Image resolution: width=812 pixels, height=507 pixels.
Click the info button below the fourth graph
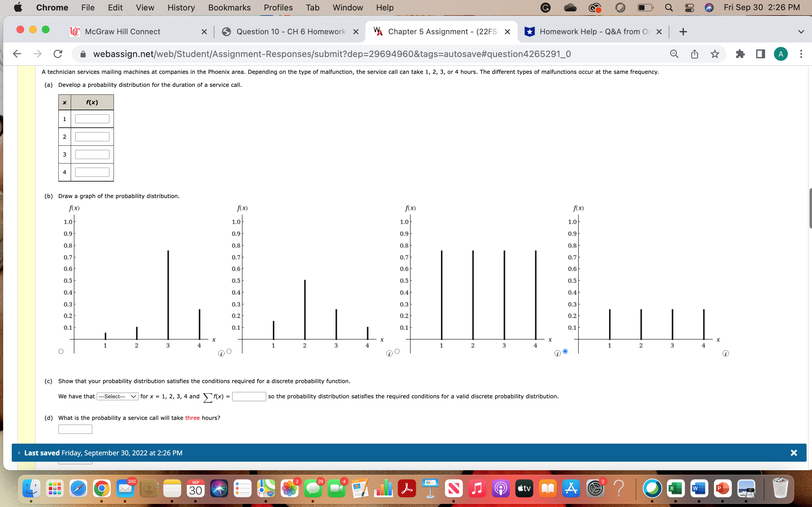(x=726, y=353)
